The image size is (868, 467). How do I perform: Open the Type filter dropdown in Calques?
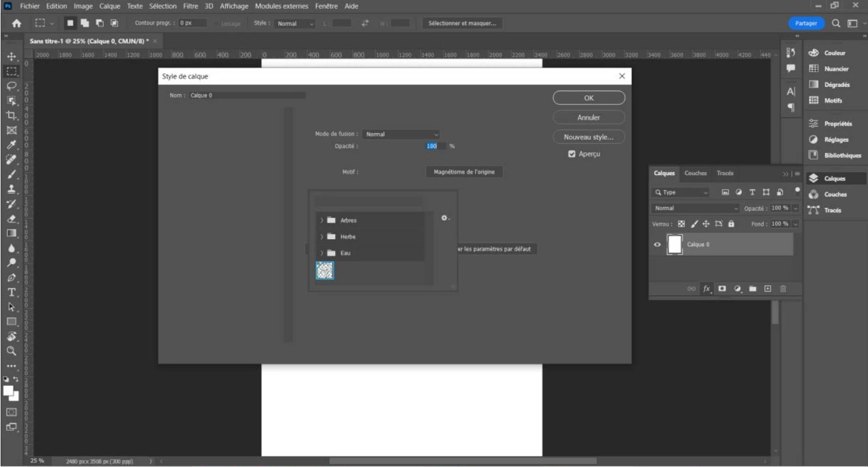click(681, 192)
